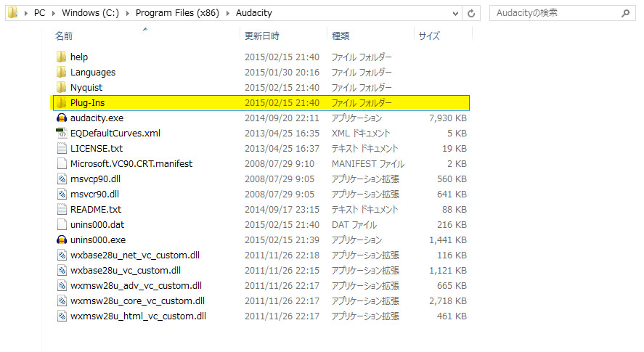Click the README.txt document icon
The height and width of the screenshot is (352, 644).
pyautogui.click(x=62, y=209)
